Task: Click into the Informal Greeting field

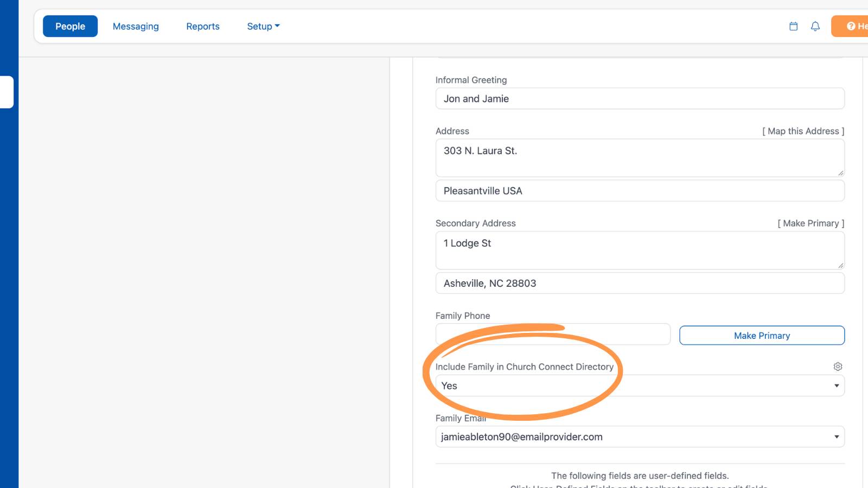Action: [x=640, y=99]
